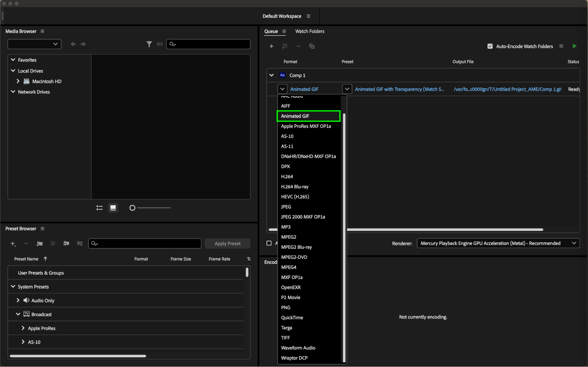Add source with plus icon in Queue
588x367 pixels.
271,46
